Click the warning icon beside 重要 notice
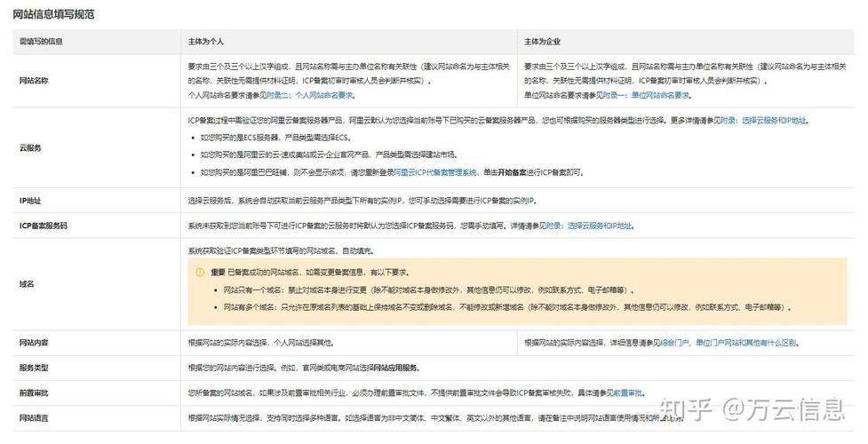This screenshot has width=868, height=444. click(x=200, y=273)
